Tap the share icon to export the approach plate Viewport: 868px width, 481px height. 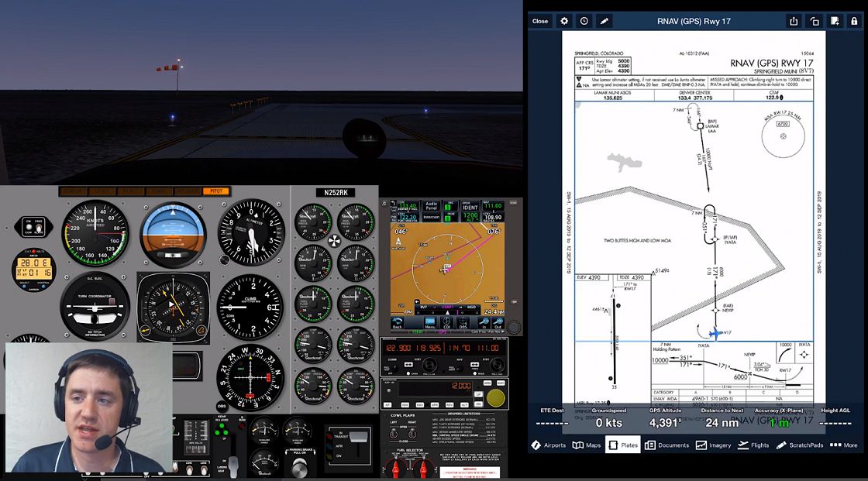794,21
